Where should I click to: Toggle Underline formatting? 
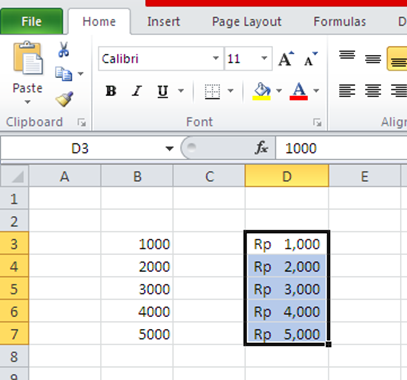click(163, 91)
